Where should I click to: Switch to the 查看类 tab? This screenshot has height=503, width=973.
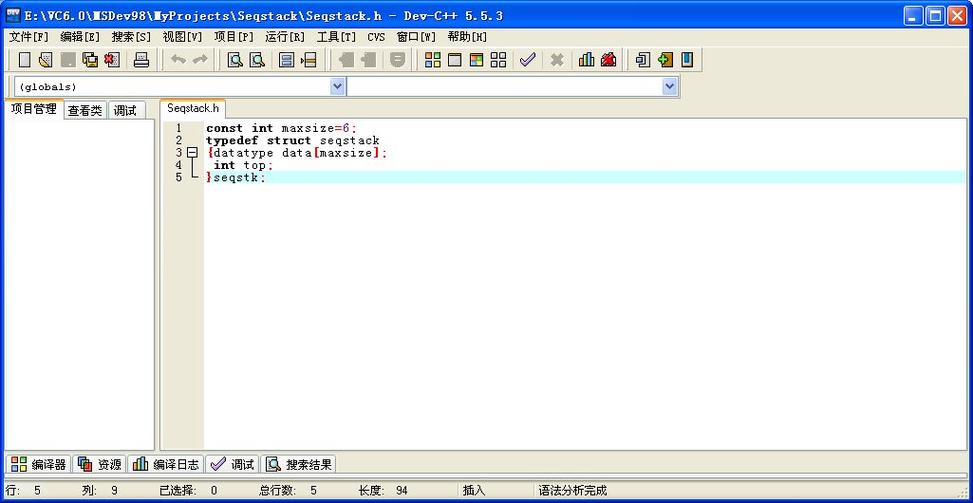85,111
